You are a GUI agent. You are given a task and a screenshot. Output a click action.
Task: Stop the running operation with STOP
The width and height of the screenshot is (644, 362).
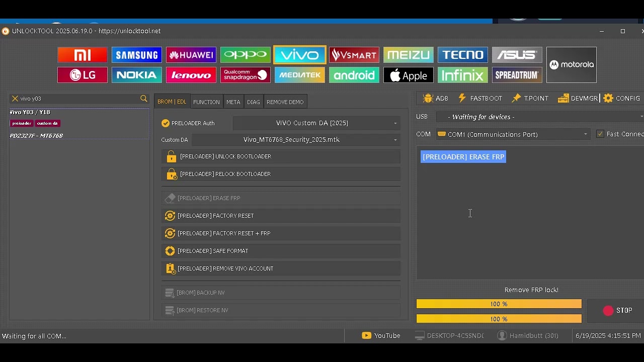tap(618, 311)
